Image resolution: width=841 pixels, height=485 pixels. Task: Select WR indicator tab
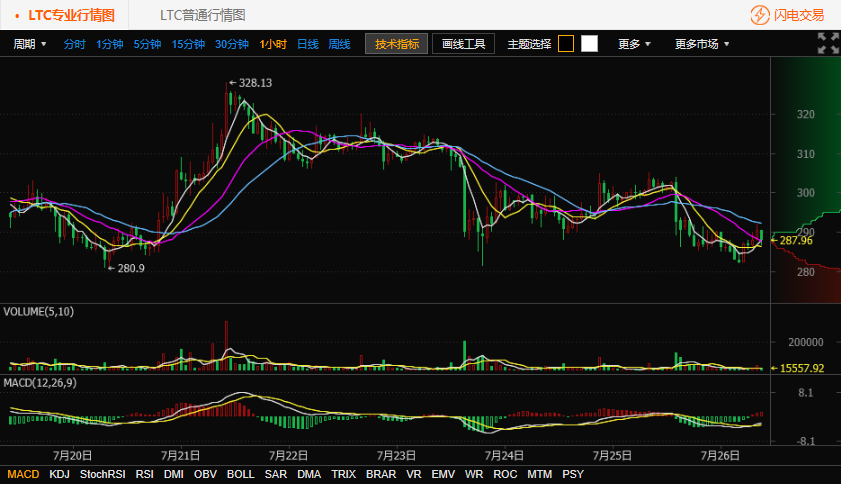coord(474,474)
